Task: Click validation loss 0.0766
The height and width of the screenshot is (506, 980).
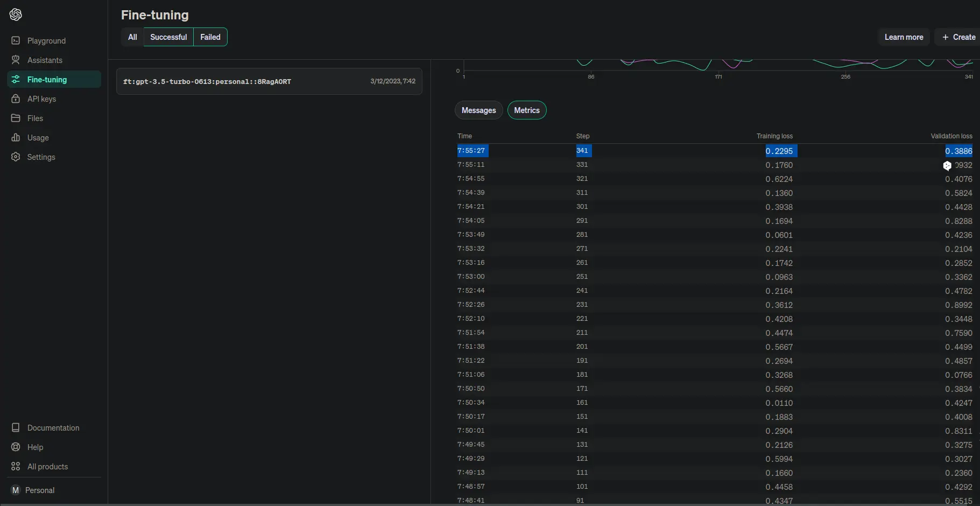Action: click(958, 375)
